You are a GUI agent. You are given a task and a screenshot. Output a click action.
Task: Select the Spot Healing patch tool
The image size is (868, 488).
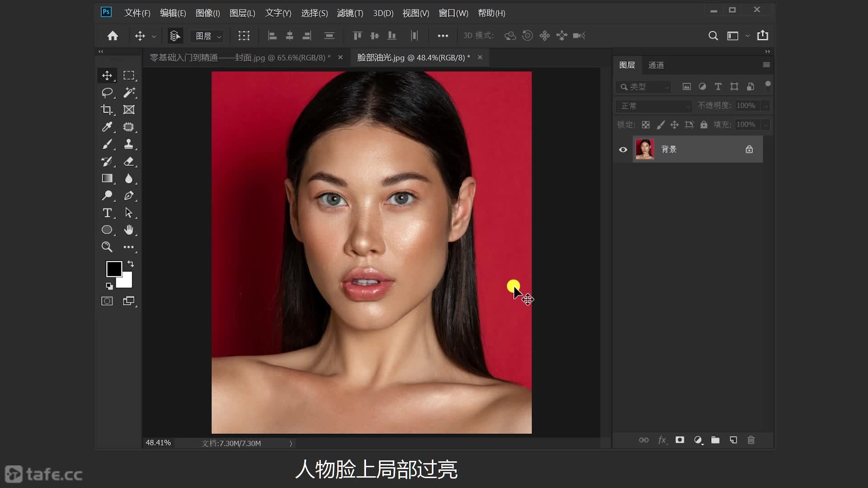point(129,127)
